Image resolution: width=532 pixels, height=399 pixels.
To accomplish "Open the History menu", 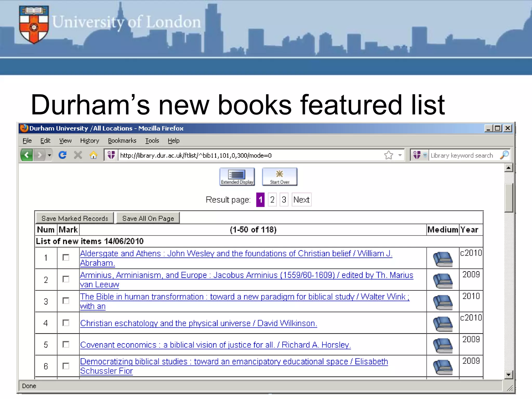I will pyautogui.click(x=90, y=141).
